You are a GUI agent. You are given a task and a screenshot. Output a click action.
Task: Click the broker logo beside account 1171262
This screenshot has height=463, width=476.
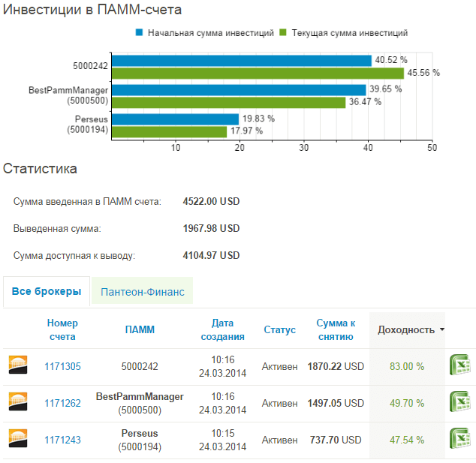click(x=18, y=401)
